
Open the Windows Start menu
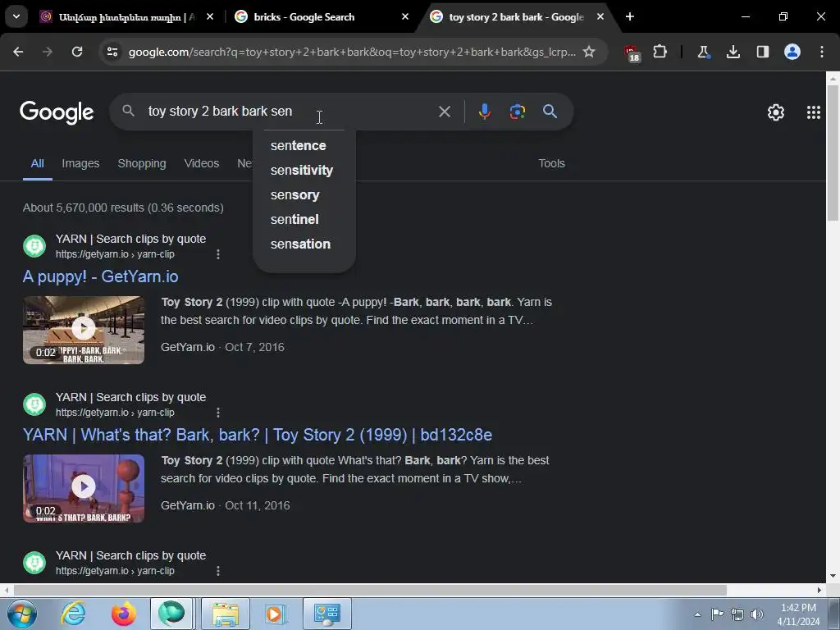tap(21, 614)
